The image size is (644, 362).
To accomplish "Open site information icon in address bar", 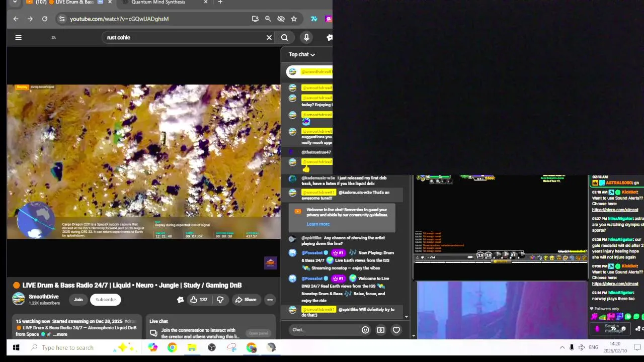I will tap(61, 19).
